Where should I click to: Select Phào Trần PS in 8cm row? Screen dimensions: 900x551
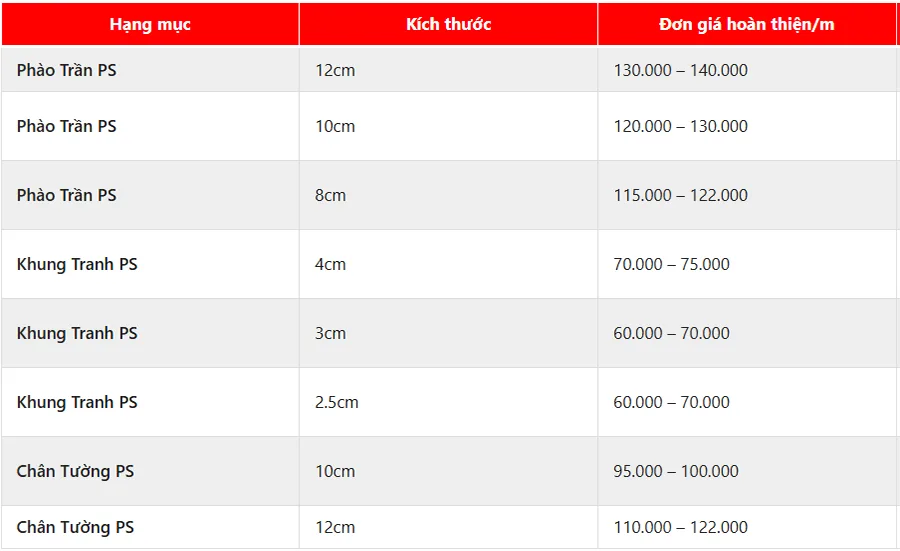(x=67, y=195)
